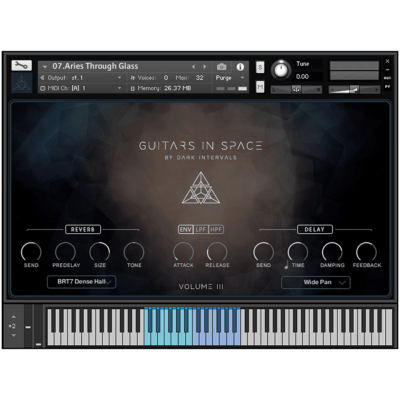Image resolution: width=400 pixels, height=400 pixels.
Task: Click the DELAY section label
Action: coord(314,229)
